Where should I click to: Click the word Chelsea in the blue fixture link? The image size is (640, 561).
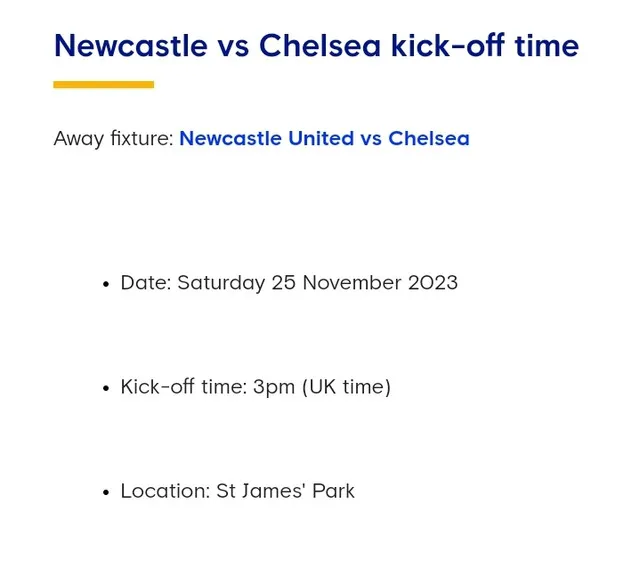429,138
